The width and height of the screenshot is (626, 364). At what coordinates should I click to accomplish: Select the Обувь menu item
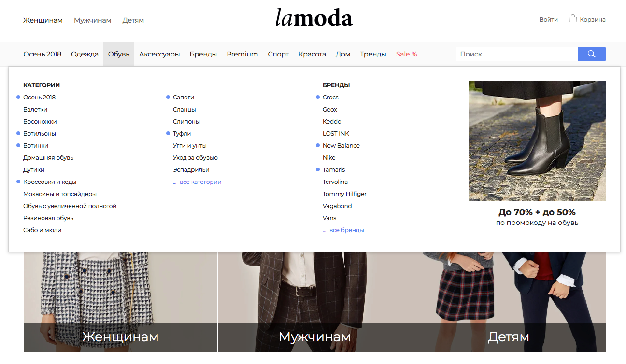(x=119, y=54)
